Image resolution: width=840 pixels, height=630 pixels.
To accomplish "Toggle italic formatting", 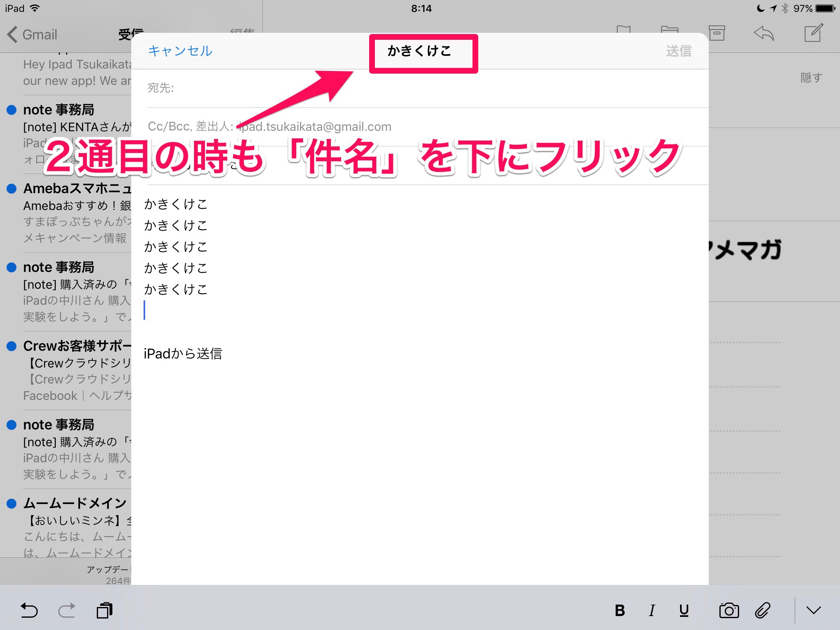I will [652, 611].
